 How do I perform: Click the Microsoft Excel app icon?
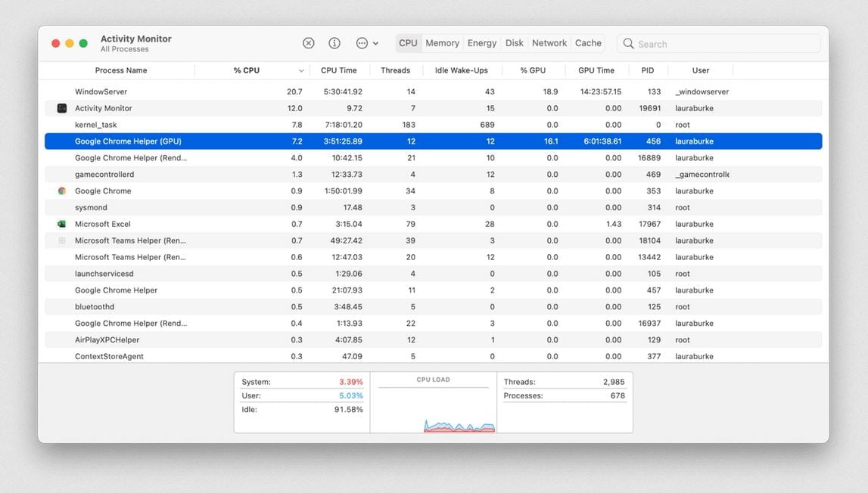pyautogui.click(x=62, y=224)
